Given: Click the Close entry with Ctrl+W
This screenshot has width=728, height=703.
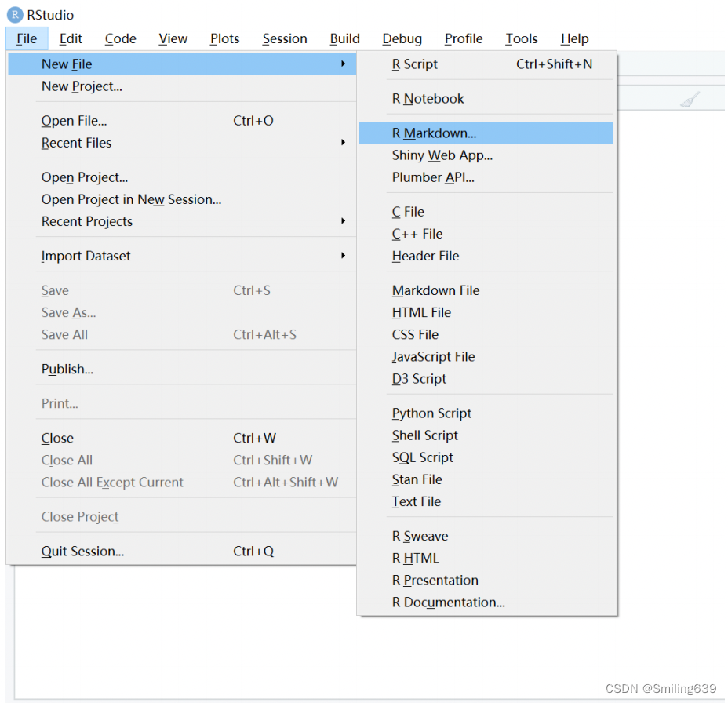Looking at the screenshot, I should tap(182, 438).
